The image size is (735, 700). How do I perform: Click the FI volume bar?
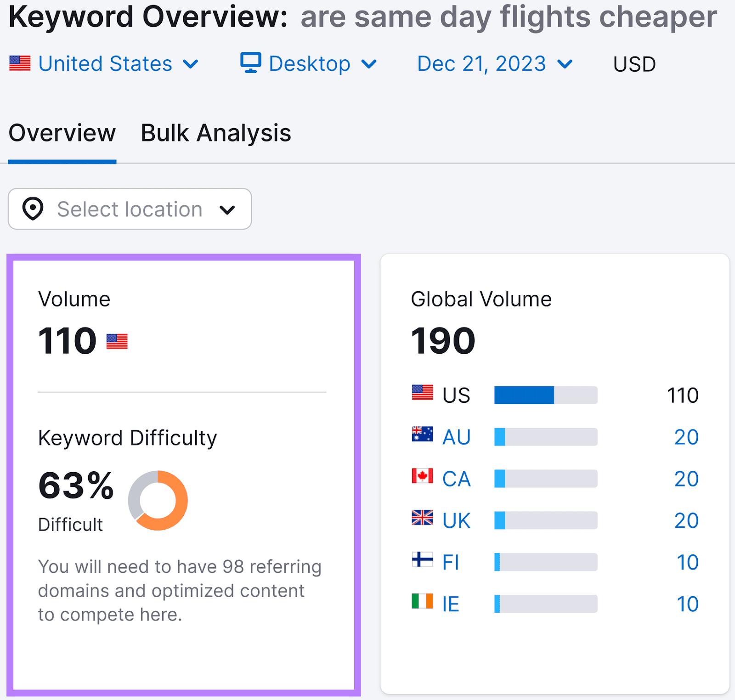coord(546,562)
